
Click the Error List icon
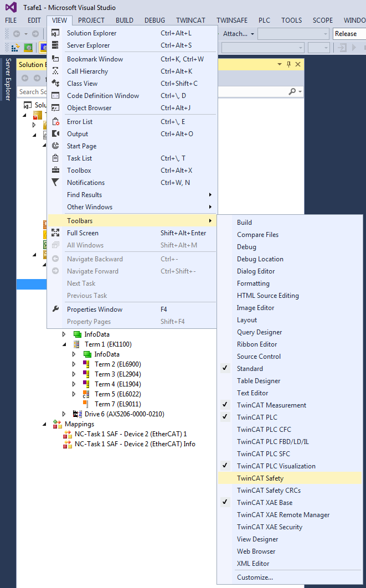(x=55, y=122)
